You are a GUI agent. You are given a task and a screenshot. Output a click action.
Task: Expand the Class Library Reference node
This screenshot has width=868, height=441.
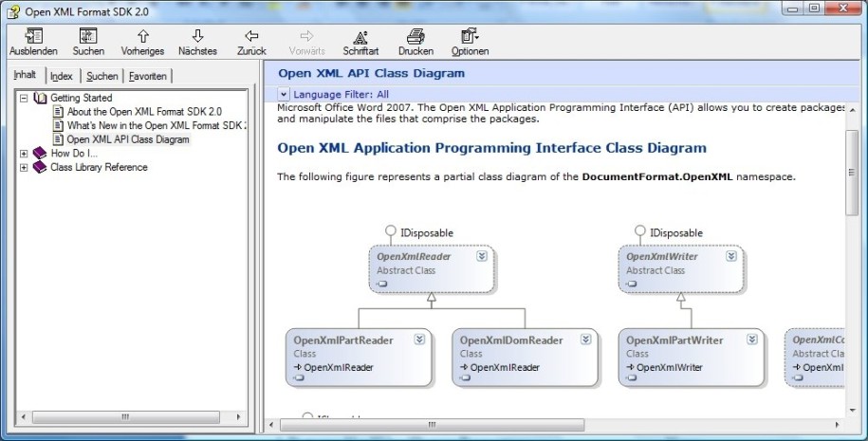point(24,167)
